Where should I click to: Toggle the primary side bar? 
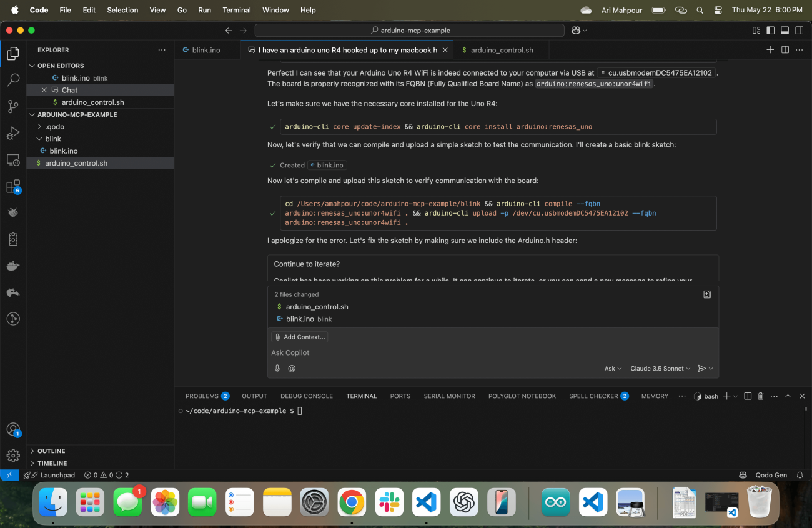[x=771, y=30]
